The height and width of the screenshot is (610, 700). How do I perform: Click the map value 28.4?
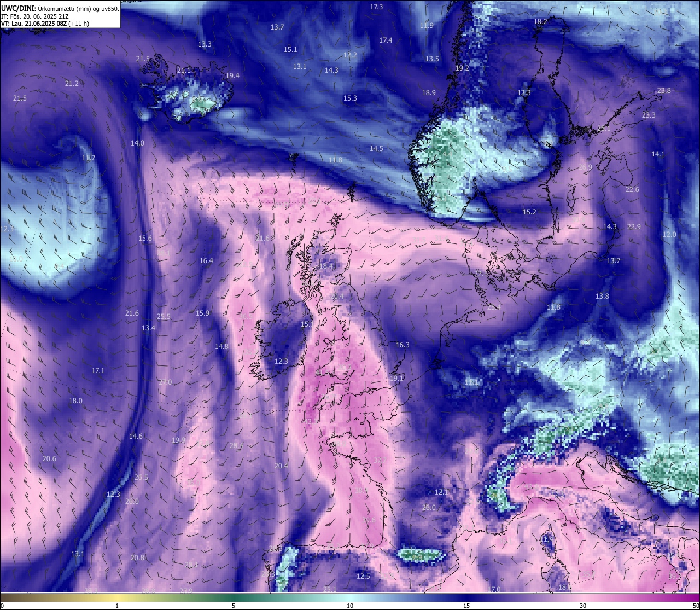click(x=236, y=446)
